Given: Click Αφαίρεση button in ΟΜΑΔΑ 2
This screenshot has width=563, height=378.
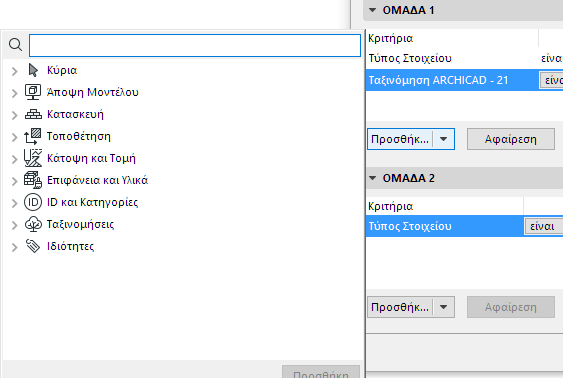Looking at the screenshot, I should pos(511,307).
